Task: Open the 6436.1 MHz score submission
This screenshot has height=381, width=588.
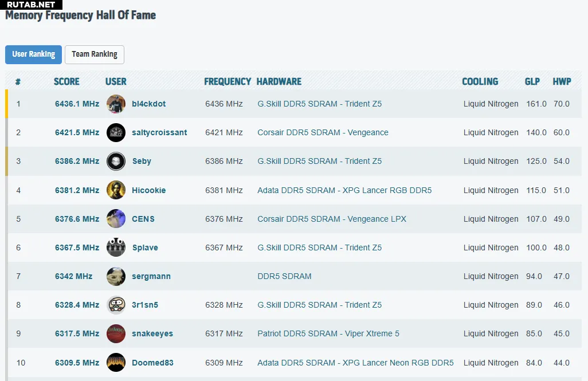Action: coord(77,104)
